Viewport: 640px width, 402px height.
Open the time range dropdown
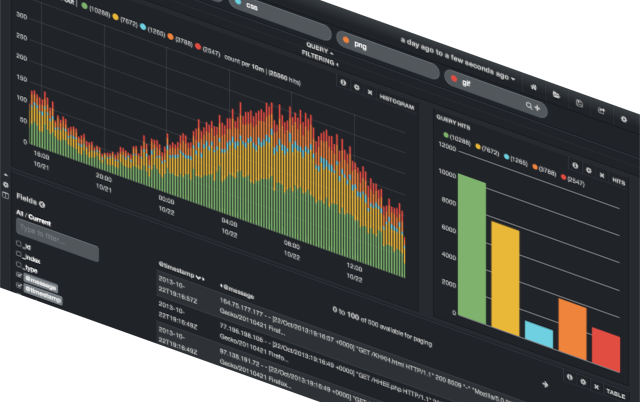tap(457, 58)
